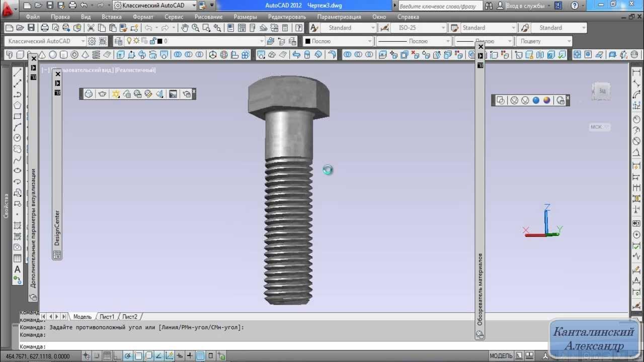The height and width of the screenshot is (362, 644).
Task: Activate the Pan hand tool
Action: pos(185,28)
